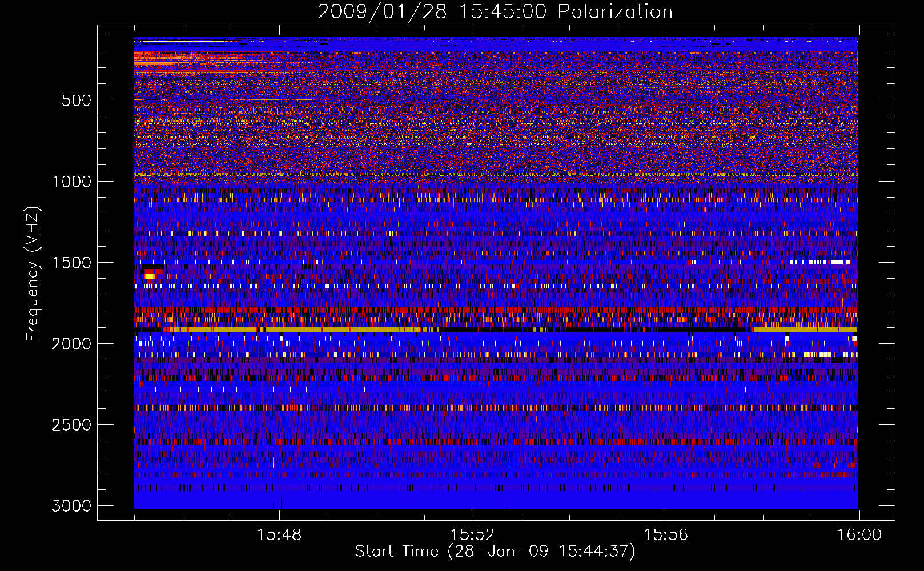Click the 'Frequency (MHZ)' axis label

click(33, 274)
